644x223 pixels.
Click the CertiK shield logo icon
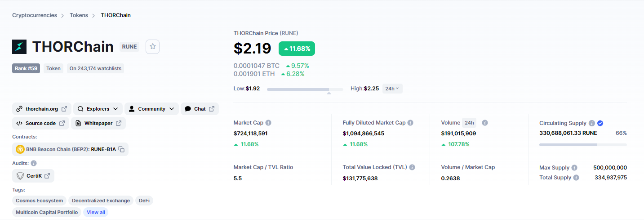(20, 176)
